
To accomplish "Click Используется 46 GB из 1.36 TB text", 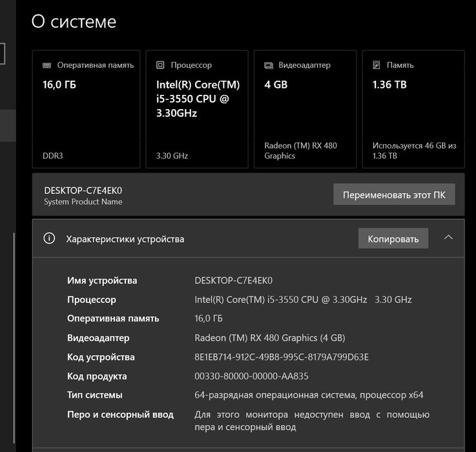I will point(415,150).
